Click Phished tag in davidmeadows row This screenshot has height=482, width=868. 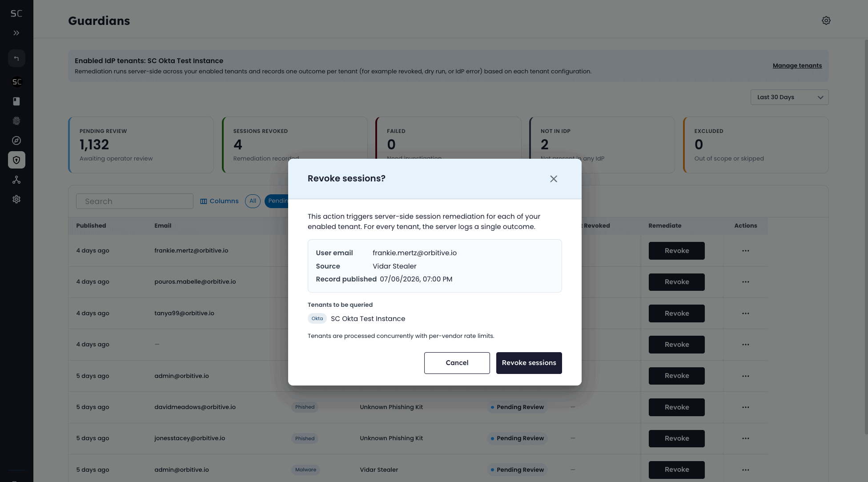305,407
